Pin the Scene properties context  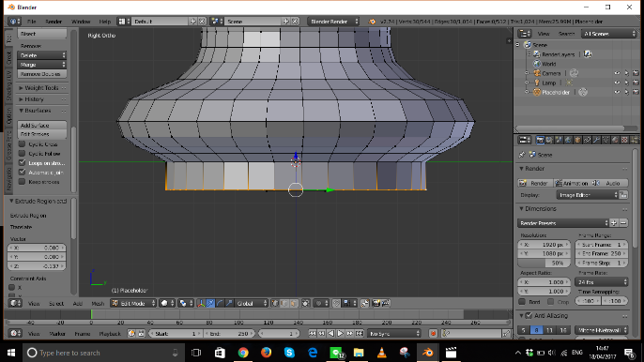coord(522,155)
